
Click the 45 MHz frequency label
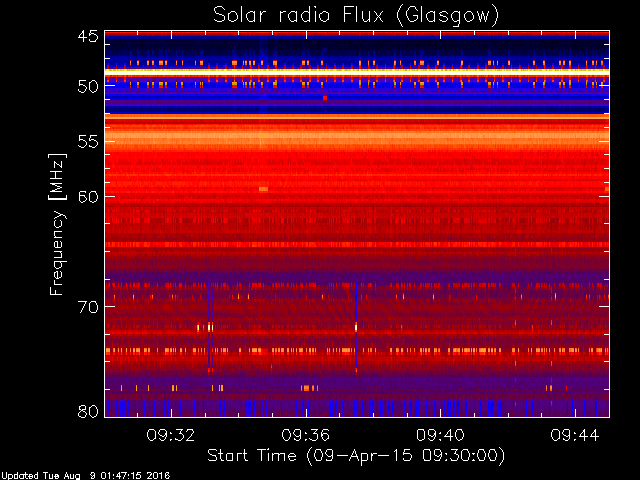[88, 36]
